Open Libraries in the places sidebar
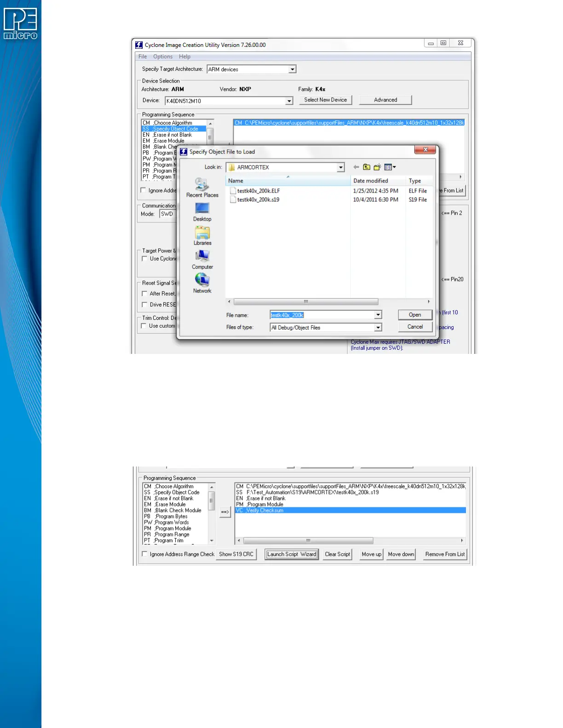 (x=202, y=236)
